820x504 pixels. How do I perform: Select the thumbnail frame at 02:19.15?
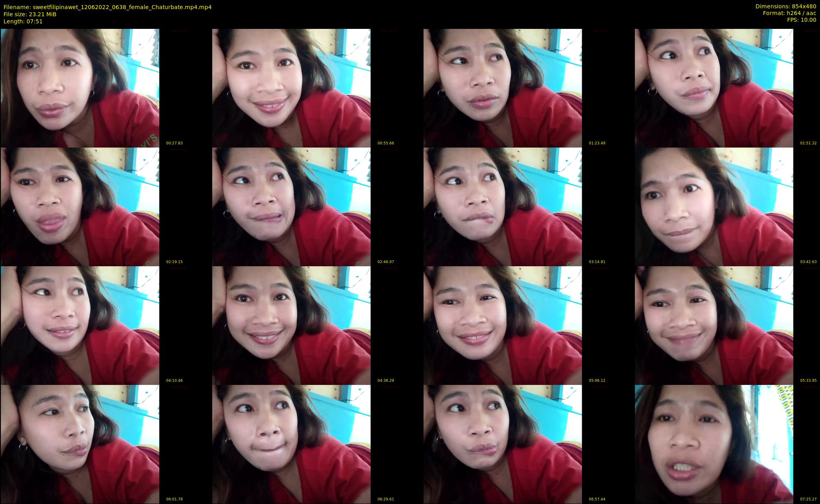click(x=80, y=207)
